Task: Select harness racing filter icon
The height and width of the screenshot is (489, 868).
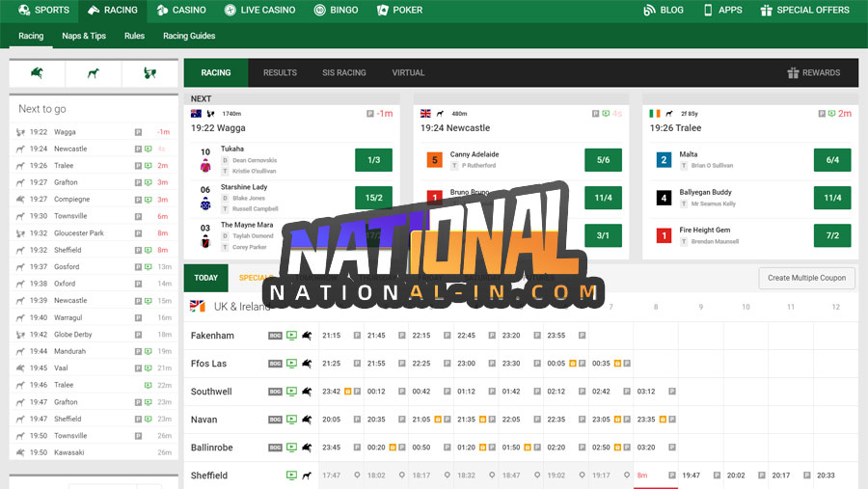Action: 149,73
